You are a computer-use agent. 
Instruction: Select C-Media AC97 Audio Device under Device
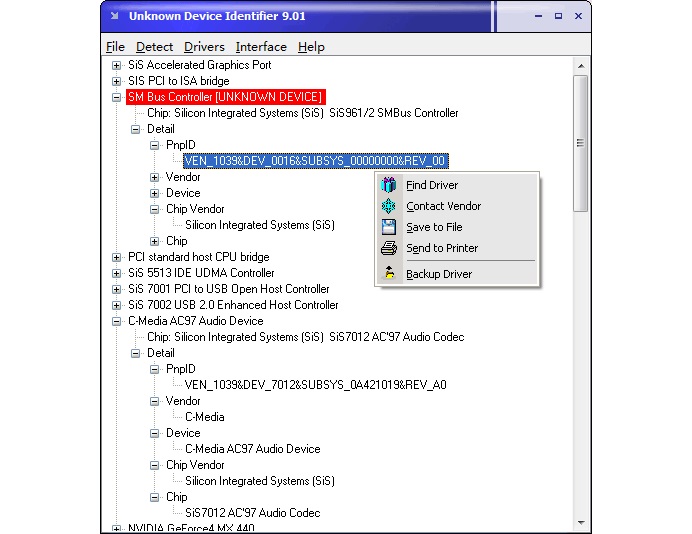click(252, 449)
